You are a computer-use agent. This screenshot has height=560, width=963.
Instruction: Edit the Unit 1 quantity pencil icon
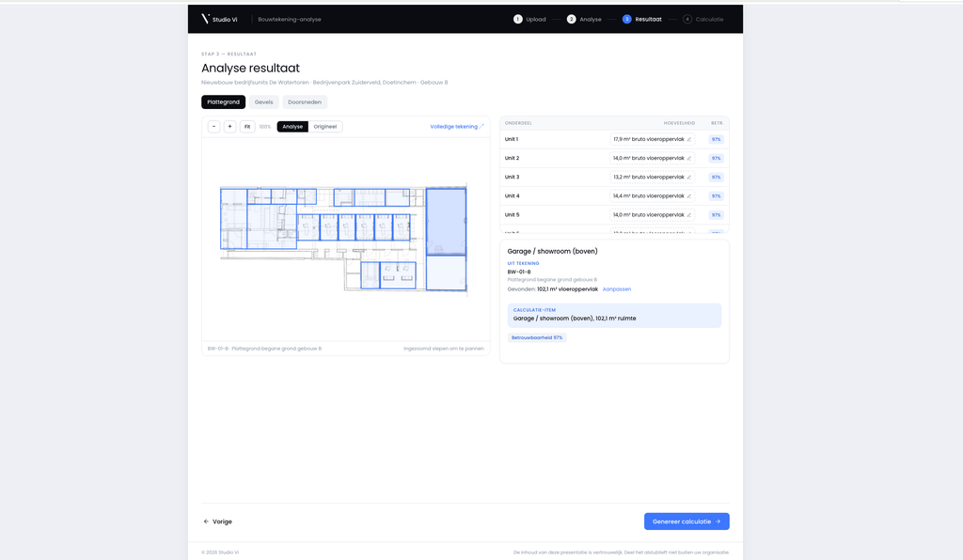pyautogui.click(x=689, y=139)
